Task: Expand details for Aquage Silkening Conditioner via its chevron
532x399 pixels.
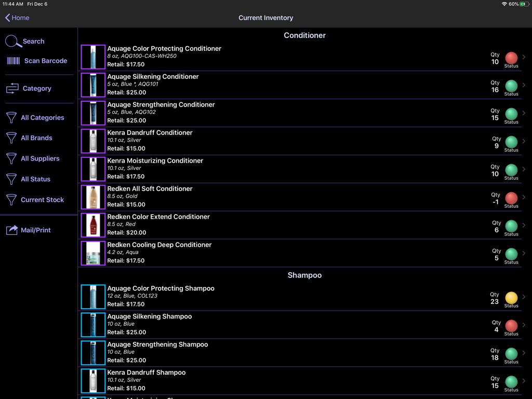Action: [524, 85]
